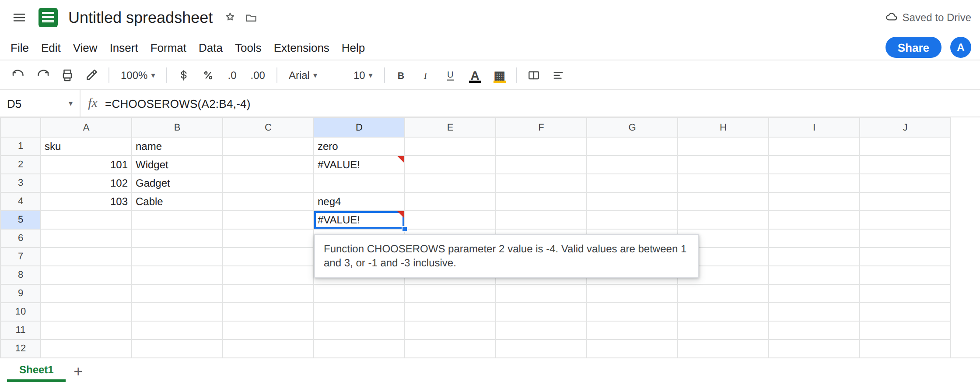
Task: Move spreadsheet using the folder icon
Action: pos(251,18)
